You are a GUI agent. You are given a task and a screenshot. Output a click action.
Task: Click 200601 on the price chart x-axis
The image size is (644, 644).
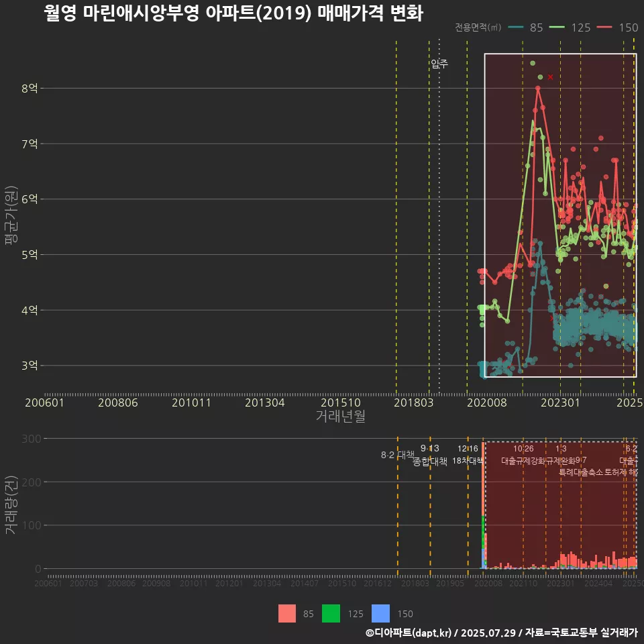[44, 402]
